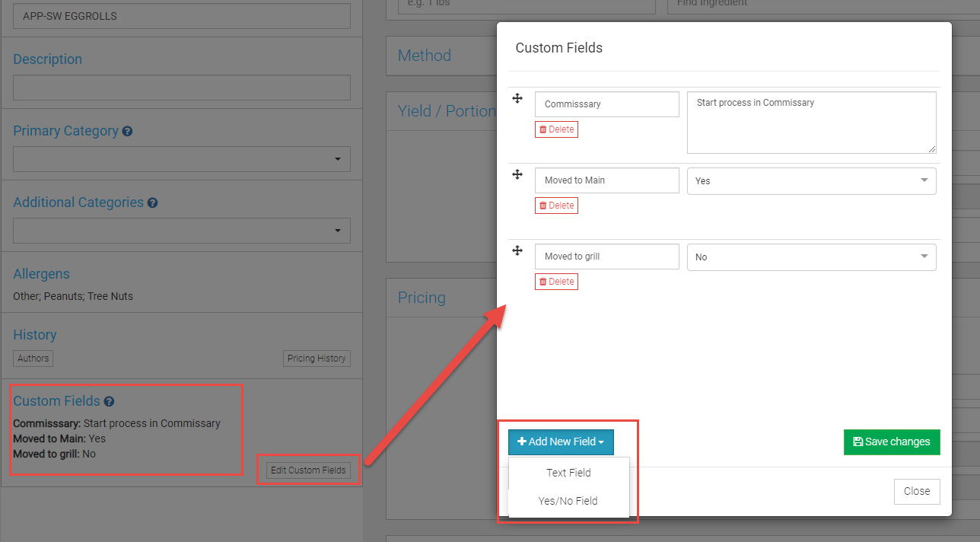Open the Pricing History button
The height and width of the screenshot is (542, 980).
[x=317, y=359]
